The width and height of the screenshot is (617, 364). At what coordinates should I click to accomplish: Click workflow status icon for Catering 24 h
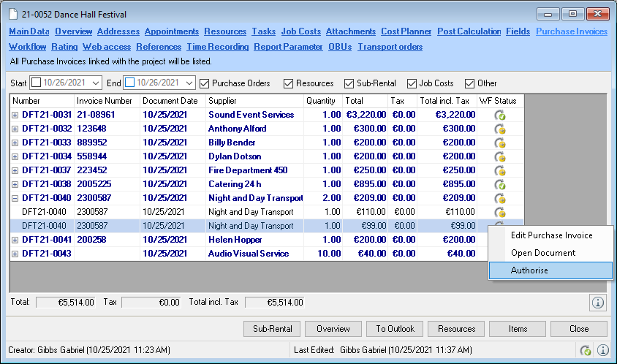click(501, 184)
